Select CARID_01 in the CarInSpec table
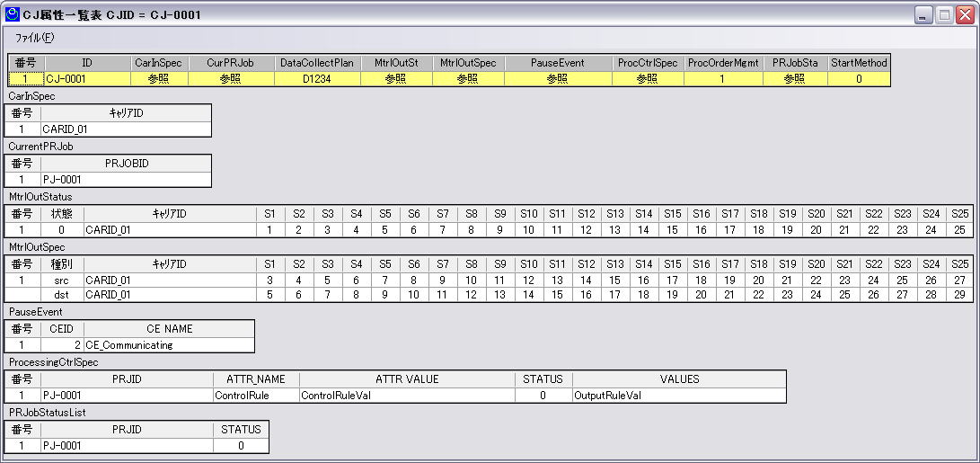This screenshot has height=463, width=980. click(x=126, y=129)
